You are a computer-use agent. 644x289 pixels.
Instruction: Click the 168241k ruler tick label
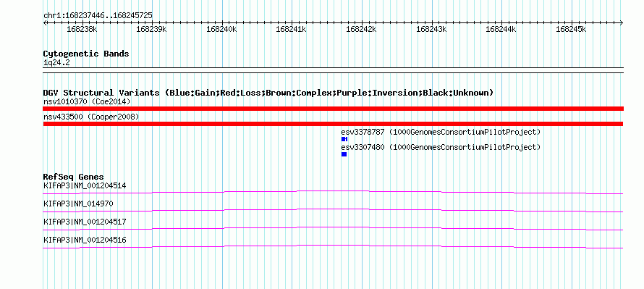(291, 30)
